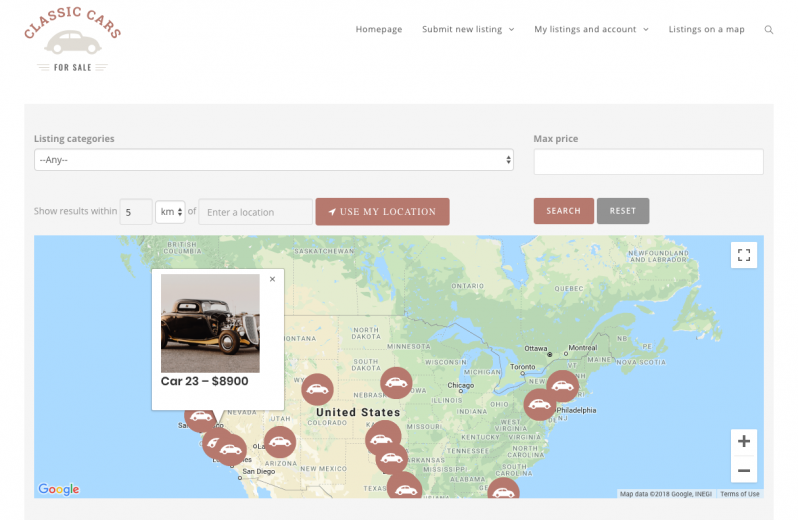798x520 pixels.
Task: Expand the Submit new listing menu
Action: point(468,30)
